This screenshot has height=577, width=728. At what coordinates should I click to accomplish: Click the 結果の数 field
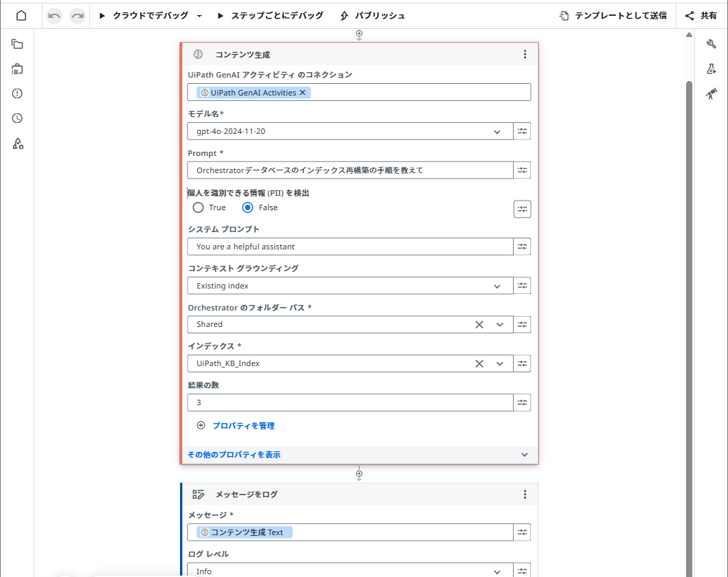coord(350,403)
